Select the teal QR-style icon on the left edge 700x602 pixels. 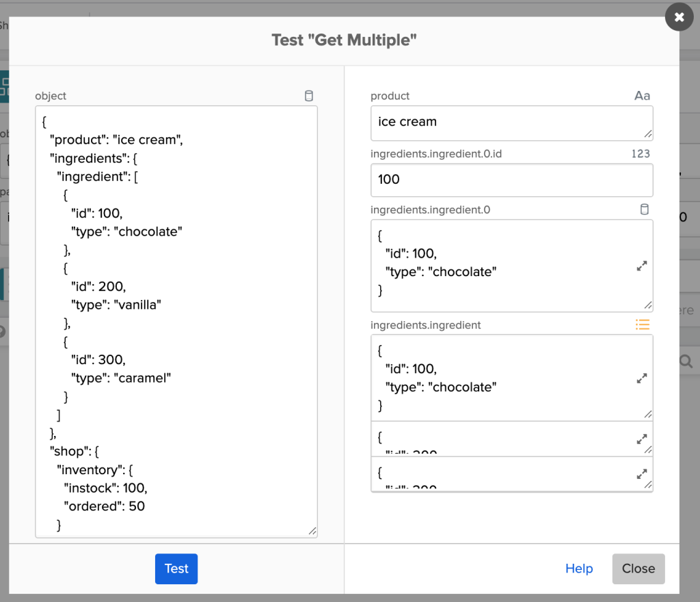pyautogui.click(x=5, y=87)
